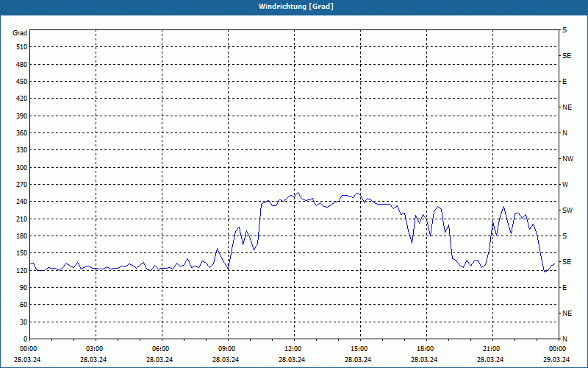This screenshot has height=368, width=588.
Task: Select the "180" degree axis label
Action: (22, 236)
